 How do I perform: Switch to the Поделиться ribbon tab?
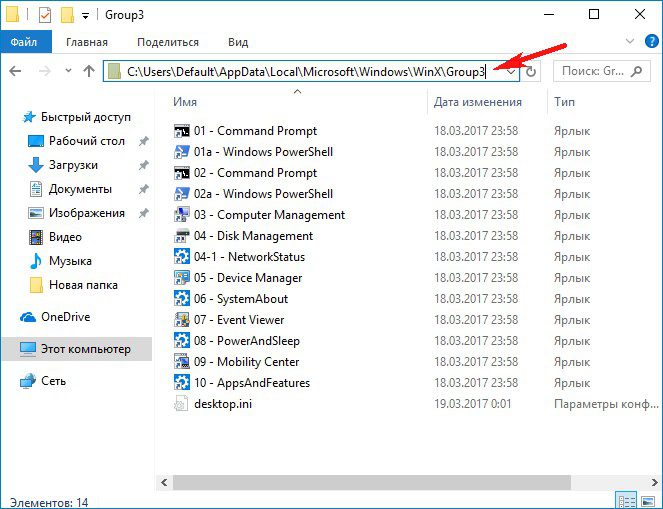pos(168,42)
